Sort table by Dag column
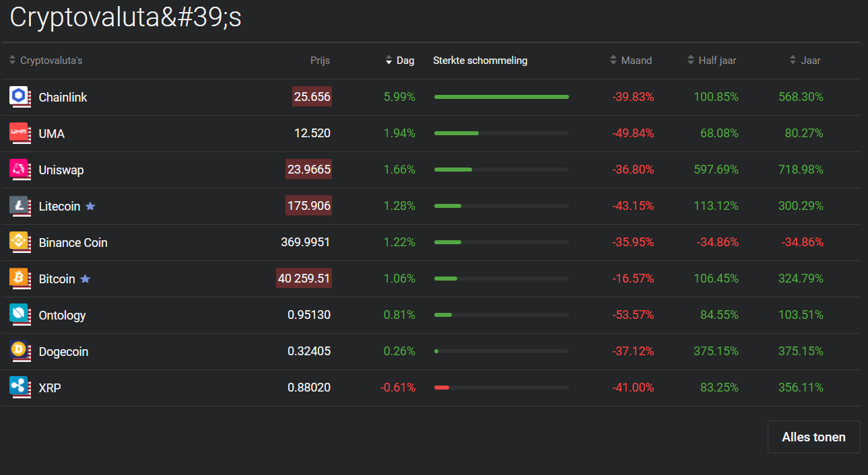 click(400, 61)
